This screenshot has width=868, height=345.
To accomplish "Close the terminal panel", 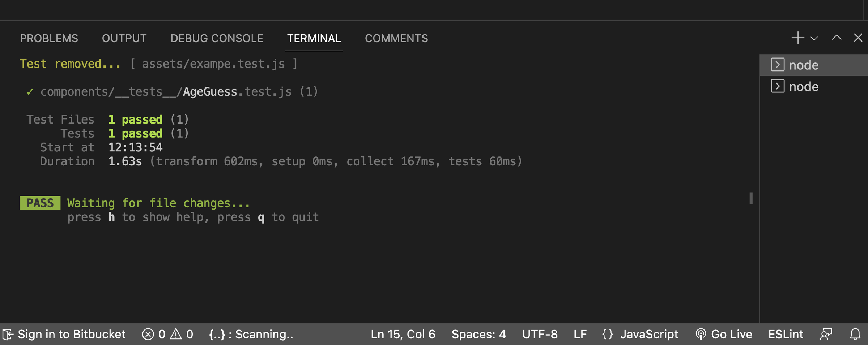I will (x=858, y=38).
